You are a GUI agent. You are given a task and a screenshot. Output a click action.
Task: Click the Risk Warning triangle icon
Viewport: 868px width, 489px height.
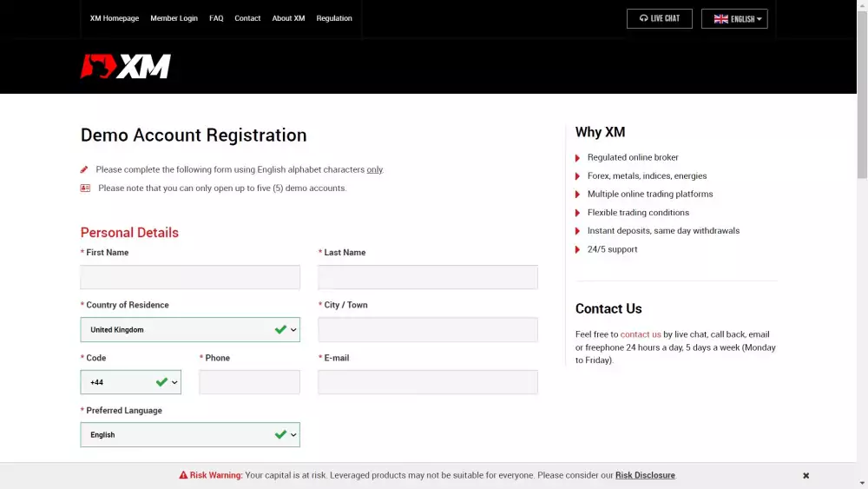183,475
